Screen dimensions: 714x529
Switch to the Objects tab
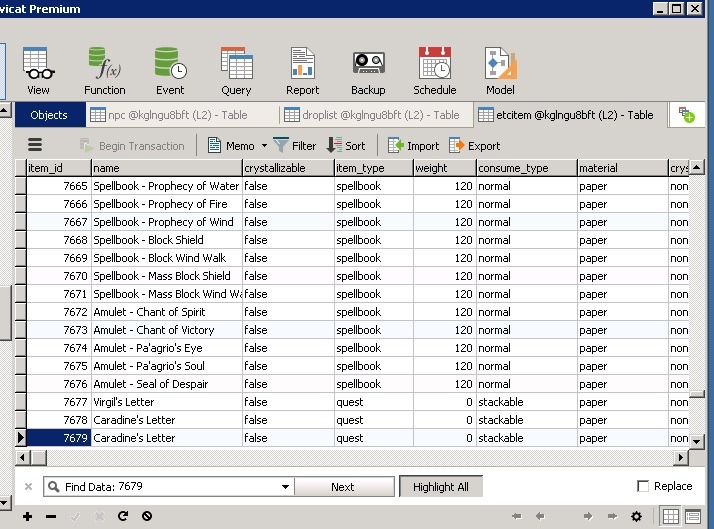click(49, 115)
